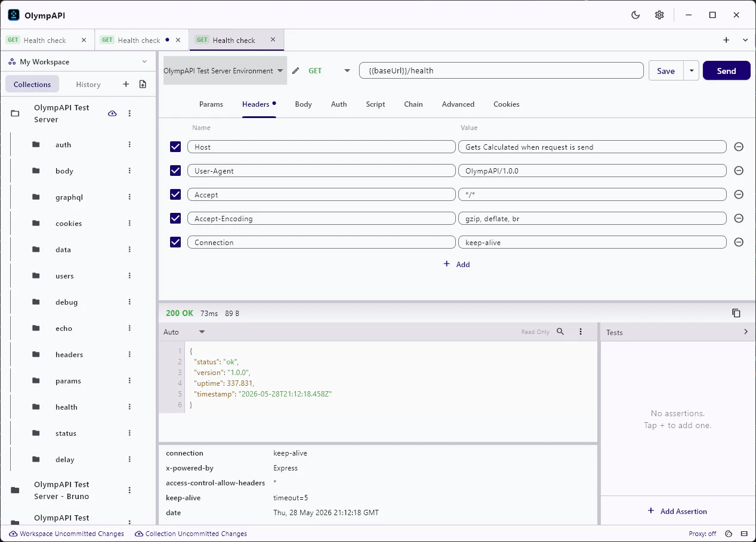Image resolution: width=756 pixels, height=542 pixels.
Task: Open tab list dropdown chevron
Action: click(745, 40)
